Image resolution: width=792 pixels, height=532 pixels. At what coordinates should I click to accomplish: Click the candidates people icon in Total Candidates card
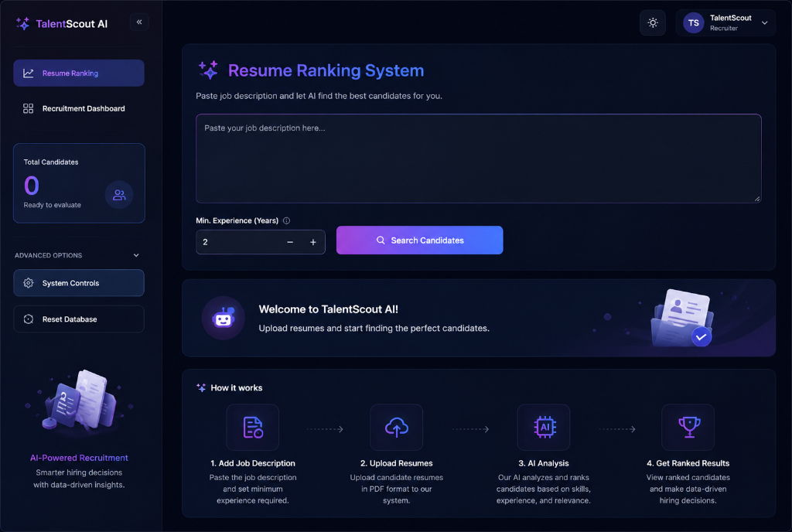point(119,195)
